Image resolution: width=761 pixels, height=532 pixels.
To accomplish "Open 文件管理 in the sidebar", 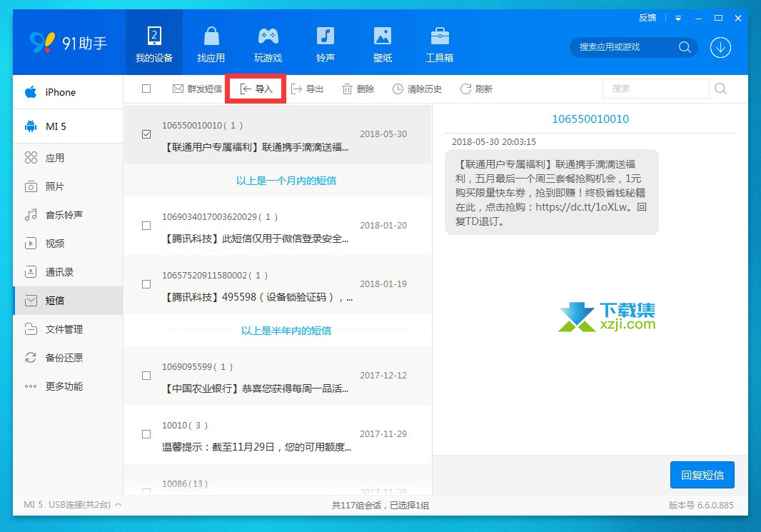I will click(68, 329).
